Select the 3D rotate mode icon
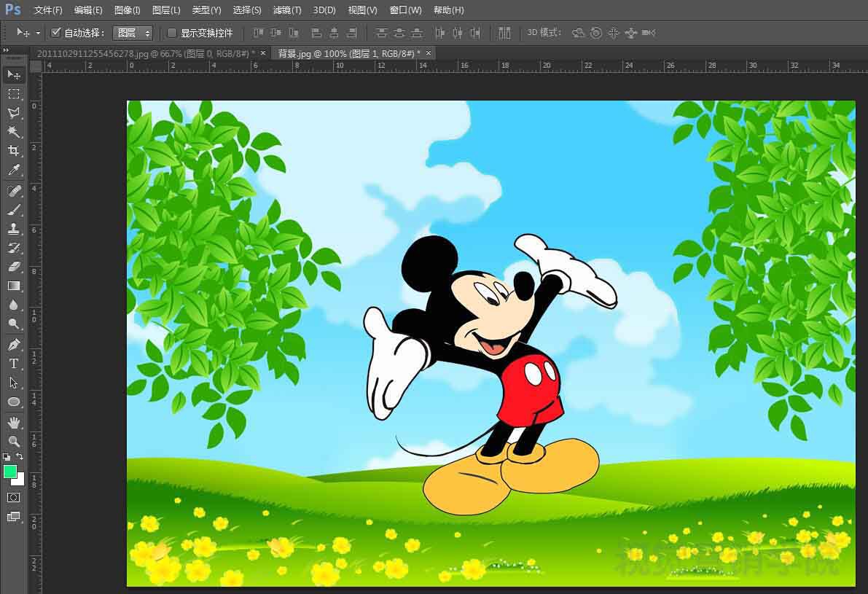 pyautogui.click(x=578, y=33)
